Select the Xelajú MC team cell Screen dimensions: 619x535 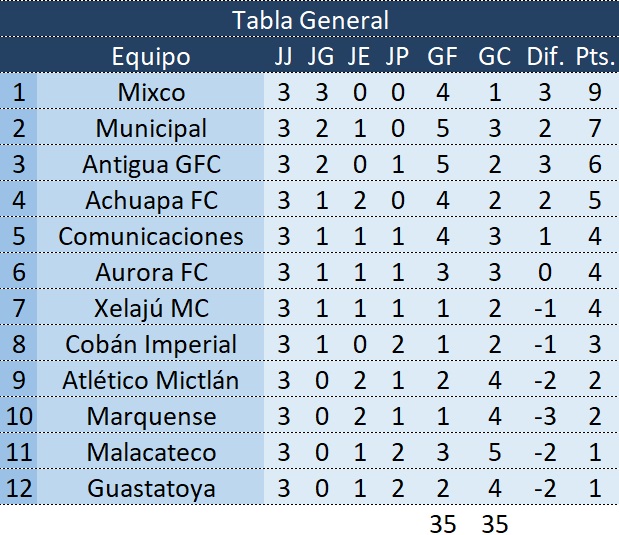click(x=151, y=308)
